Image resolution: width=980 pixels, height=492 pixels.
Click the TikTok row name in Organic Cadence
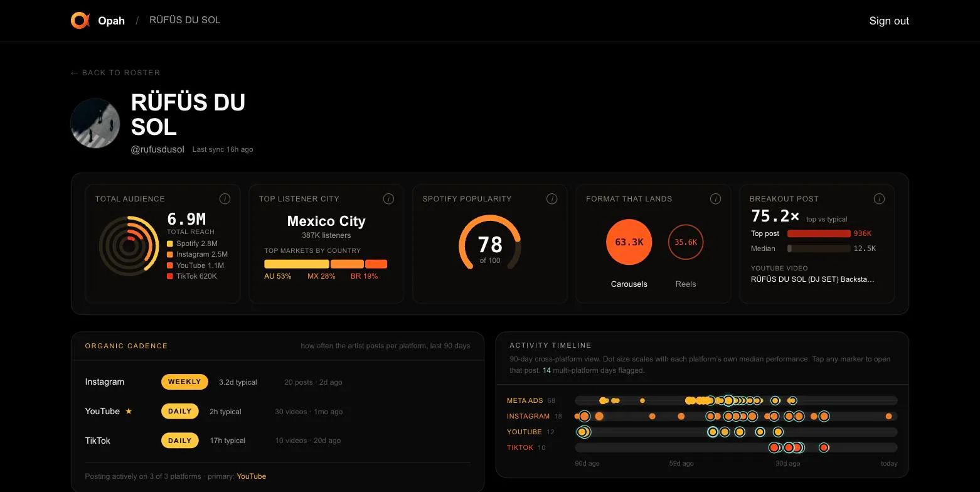[98, 441]
